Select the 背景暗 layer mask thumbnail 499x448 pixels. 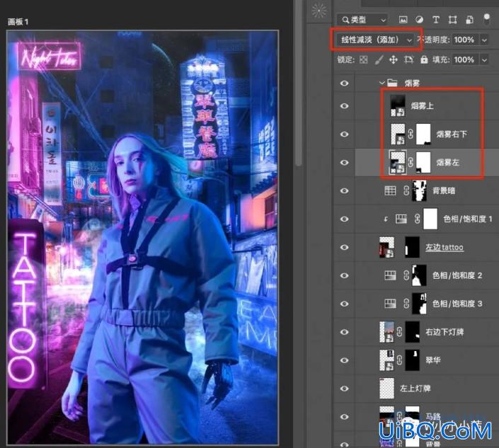tap(419, 190)
